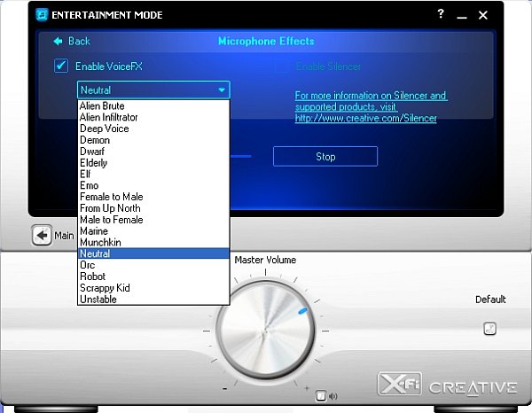
Task: Open help with the question mark icon
Action: click(x=441, y=13)
